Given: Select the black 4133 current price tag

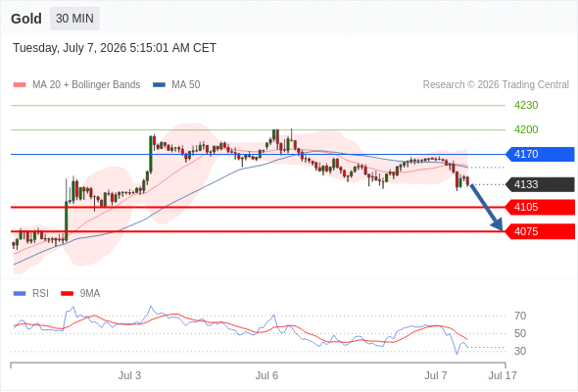Looking at the screenshot, I should 540,184.
